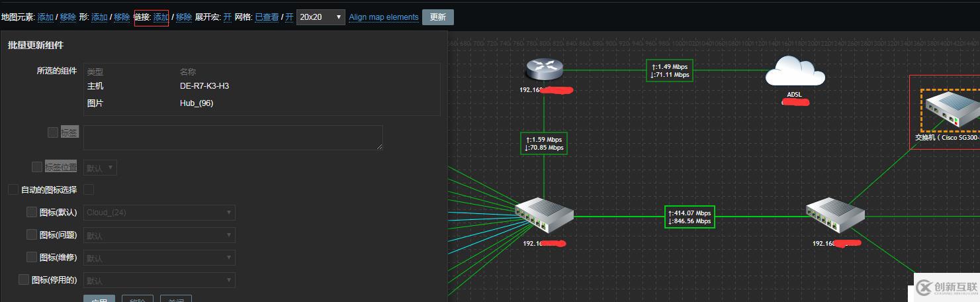The width and height of the screenshot is (980, 302).
Task: Remove a link via 链接 移除
Action: point(184,17)
